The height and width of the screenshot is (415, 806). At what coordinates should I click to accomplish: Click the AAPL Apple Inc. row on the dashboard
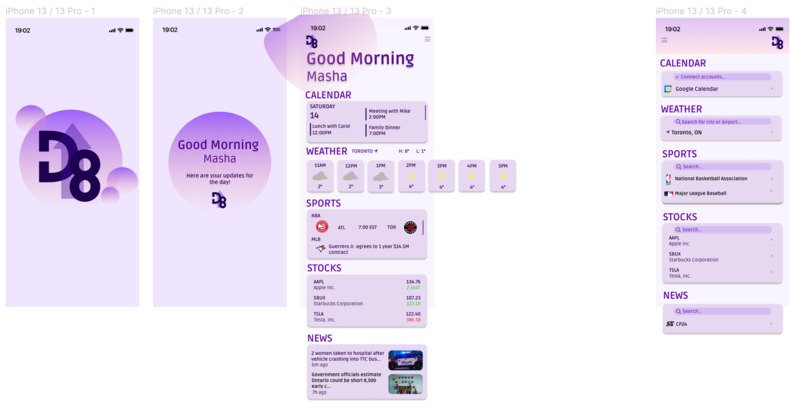pos(367,284)
